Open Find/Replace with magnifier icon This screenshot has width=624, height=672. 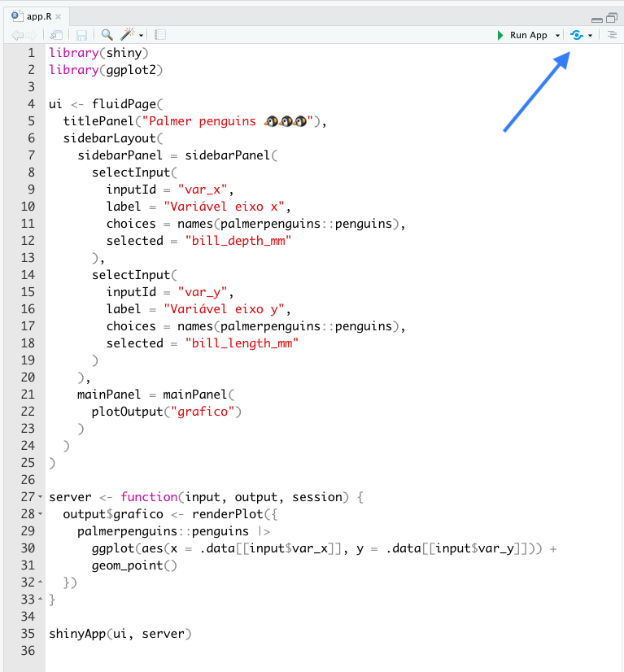point(107,35)
